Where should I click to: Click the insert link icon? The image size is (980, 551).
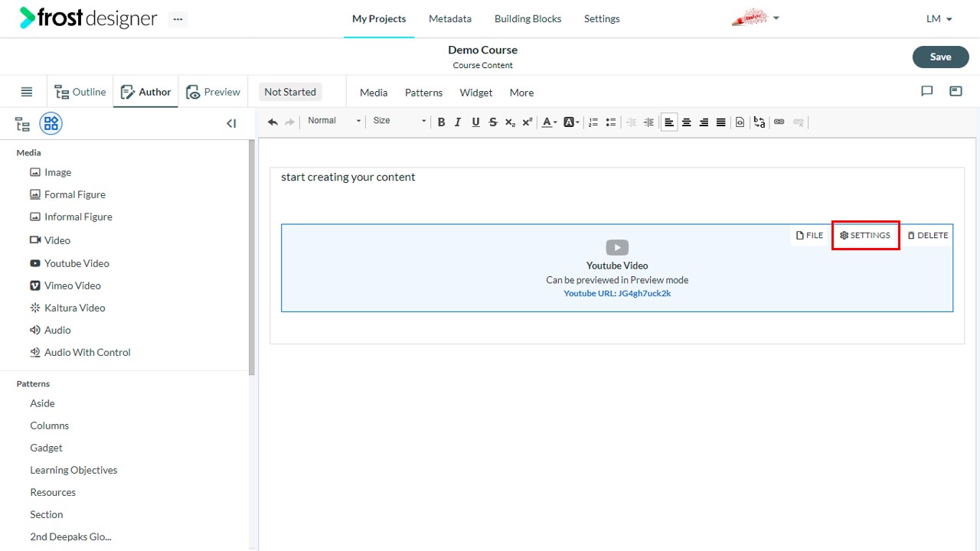(x=779, y=122)
